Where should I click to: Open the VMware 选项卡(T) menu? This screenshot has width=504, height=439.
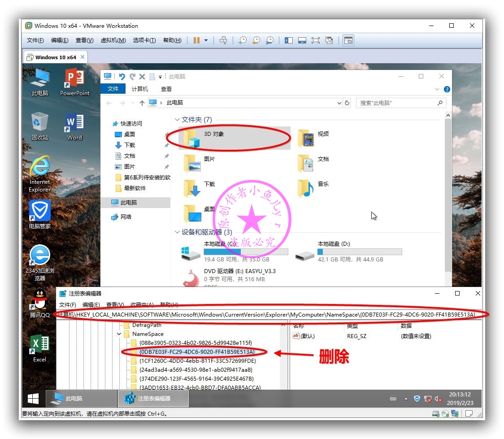144,40
